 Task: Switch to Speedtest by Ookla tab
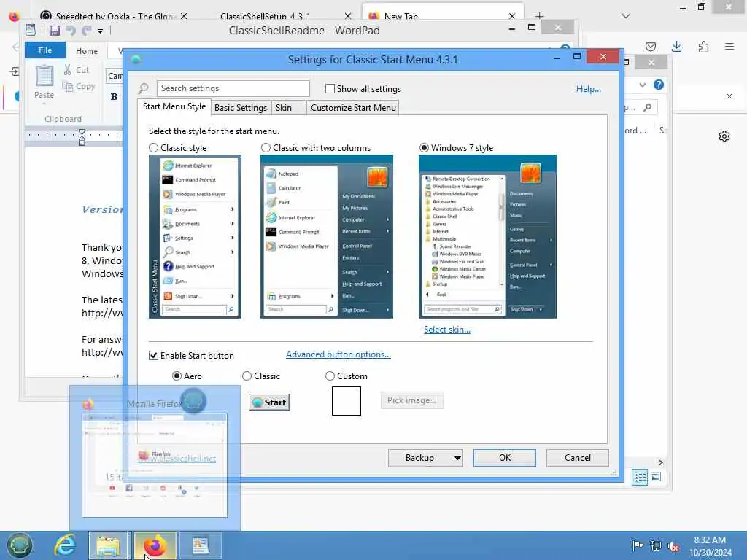pyautogui.click(x=115, y=16)
